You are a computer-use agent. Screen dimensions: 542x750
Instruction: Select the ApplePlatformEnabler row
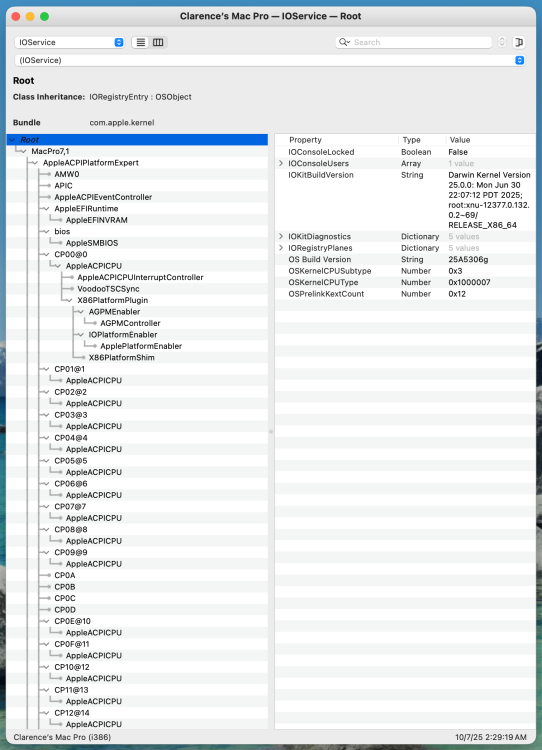point(138,346)
